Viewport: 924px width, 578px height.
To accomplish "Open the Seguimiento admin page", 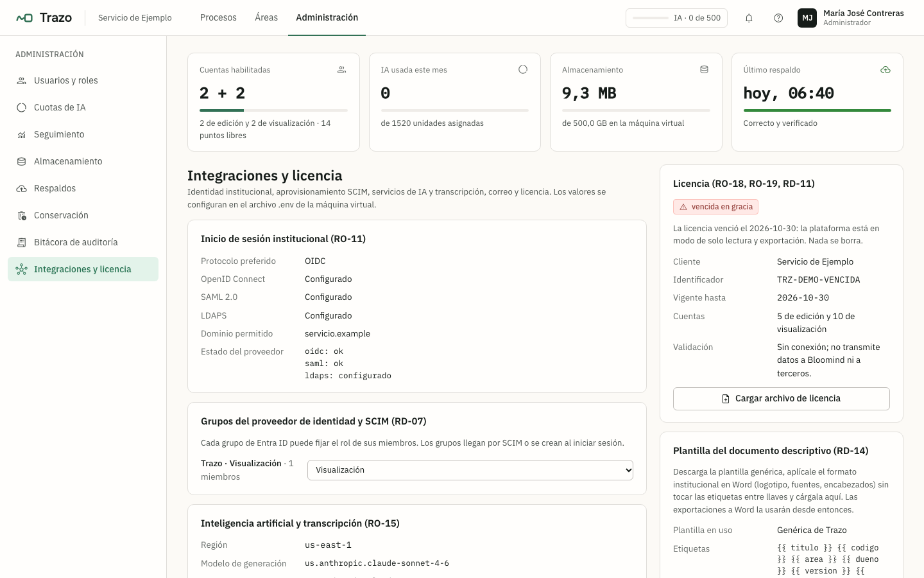I will pos(83,135).
